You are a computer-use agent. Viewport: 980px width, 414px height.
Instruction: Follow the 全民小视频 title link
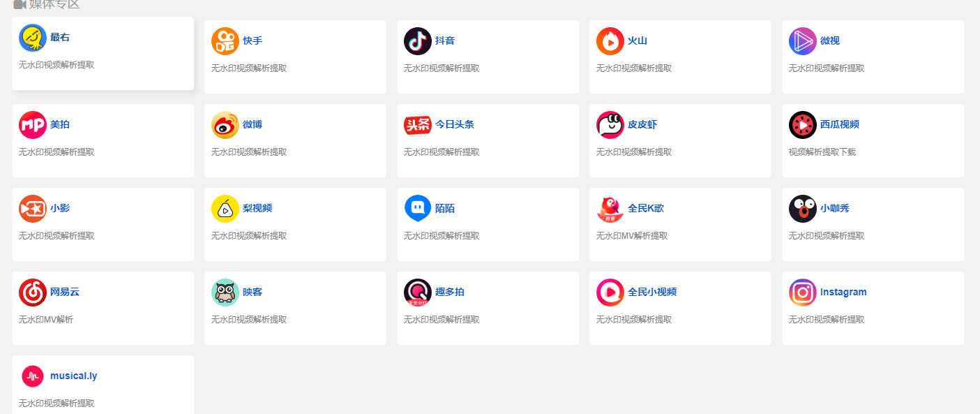pos(652,292)
